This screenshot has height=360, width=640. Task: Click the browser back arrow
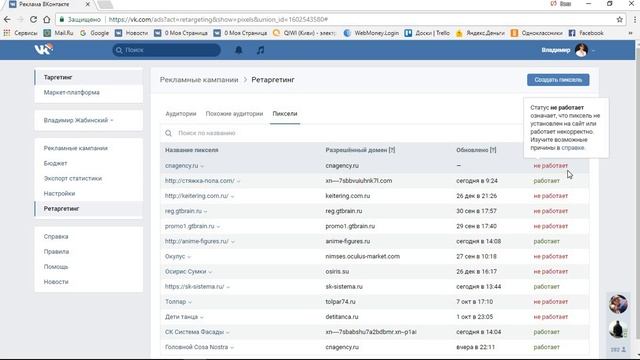click(7, 20)
